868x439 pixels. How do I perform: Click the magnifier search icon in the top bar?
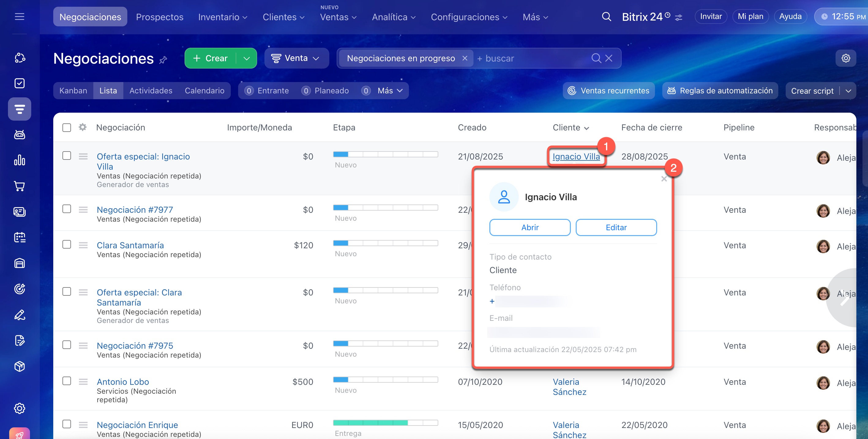click(x=606, y=17)
